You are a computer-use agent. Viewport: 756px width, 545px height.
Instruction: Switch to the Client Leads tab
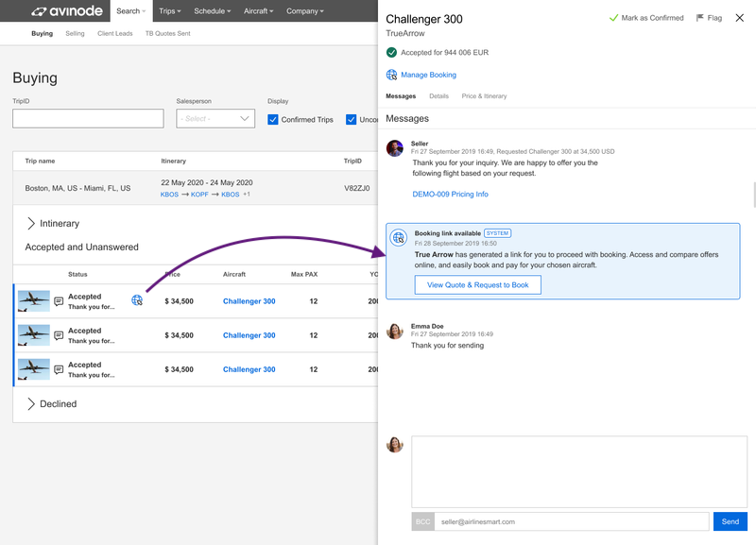click(x=114, y=33)
